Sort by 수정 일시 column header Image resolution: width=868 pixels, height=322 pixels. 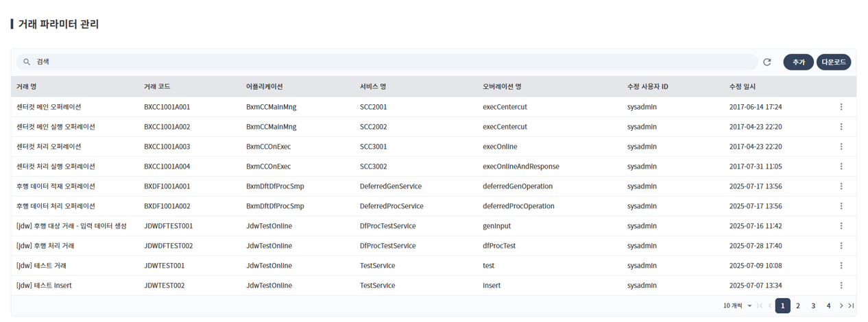coord(743,87)
